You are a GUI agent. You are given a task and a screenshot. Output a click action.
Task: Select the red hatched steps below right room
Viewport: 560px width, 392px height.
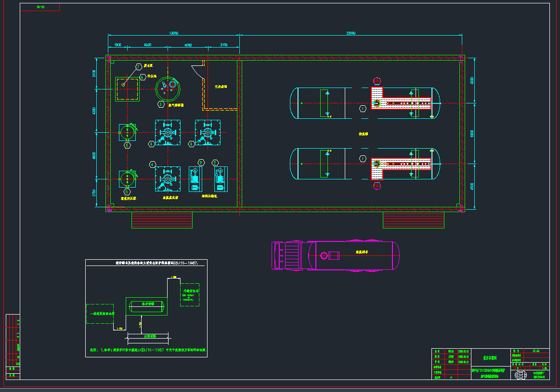[413, 220]
